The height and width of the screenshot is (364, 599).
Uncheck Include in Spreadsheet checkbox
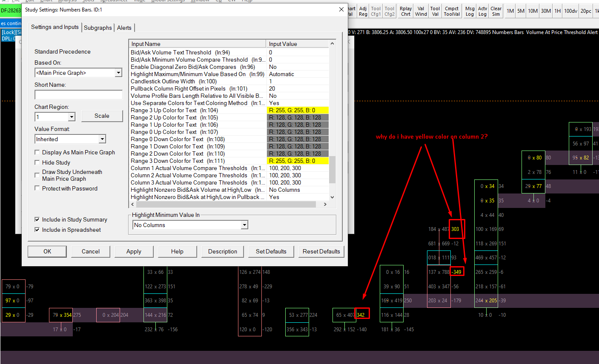tap(37, 230)
